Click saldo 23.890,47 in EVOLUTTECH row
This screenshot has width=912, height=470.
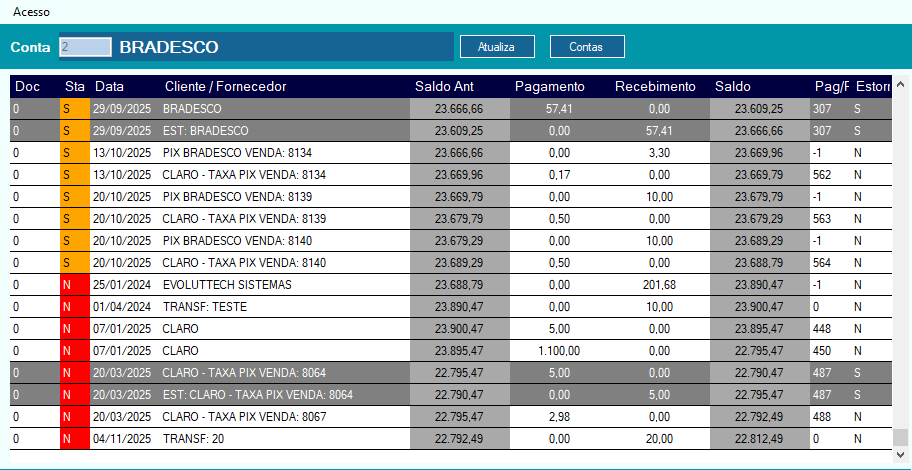point(759,285)
